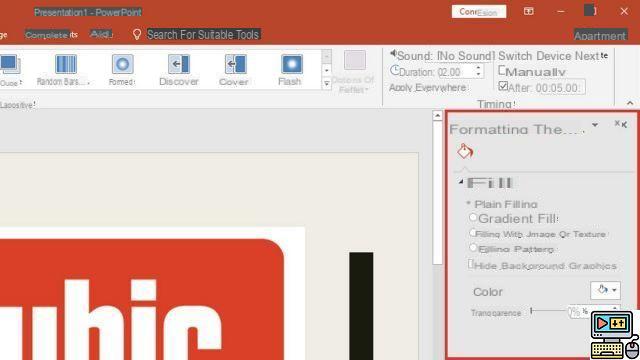Choose the Discover transition effect
The height and width of the screenshot is (360, 640).
pyautogui.click(x=179, y=70)
